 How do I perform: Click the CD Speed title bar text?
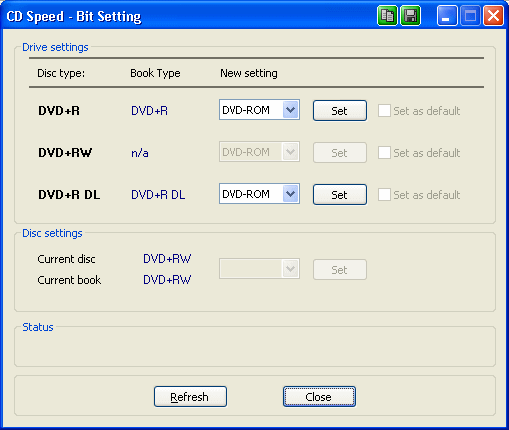pyautogui.click(x=74, y=17)
